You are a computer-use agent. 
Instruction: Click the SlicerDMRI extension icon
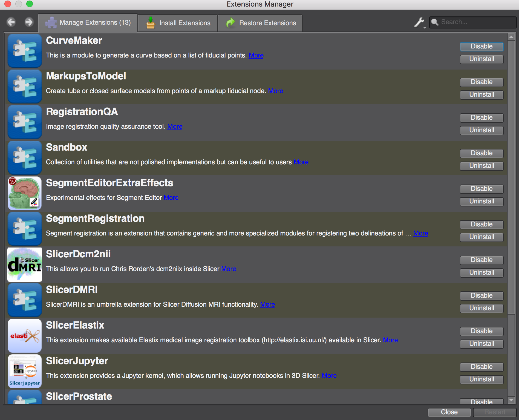[x=24, y=300]
